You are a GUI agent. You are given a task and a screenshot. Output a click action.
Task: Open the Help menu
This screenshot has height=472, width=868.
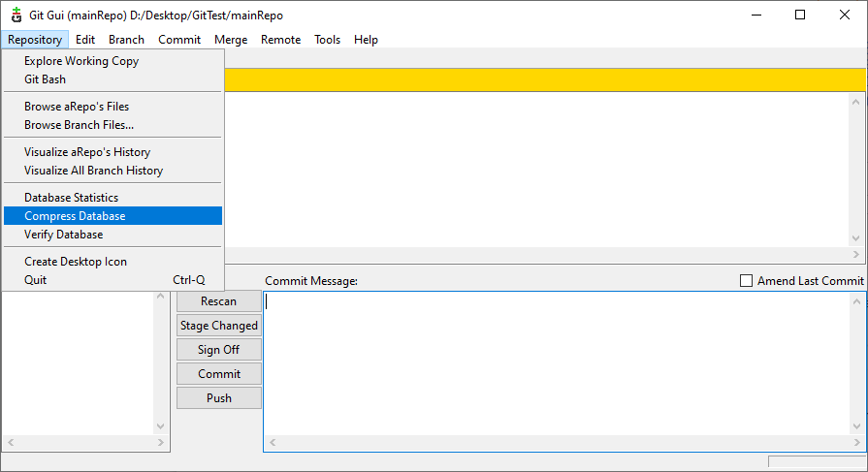click(x=366, y=40)
